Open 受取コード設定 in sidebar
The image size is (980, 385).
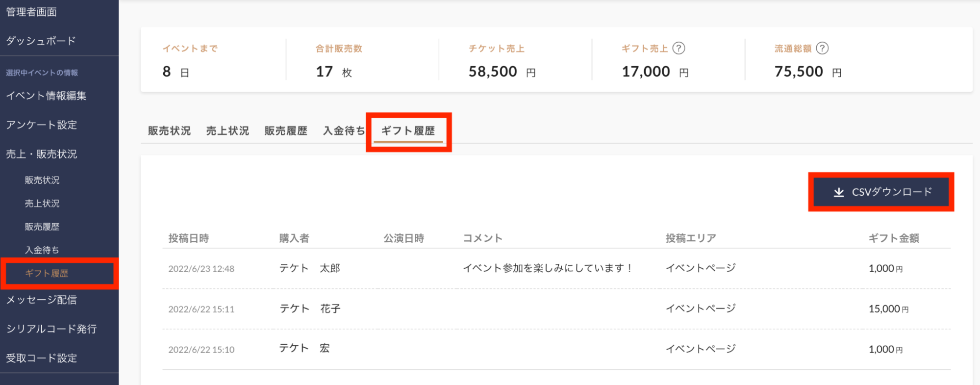pyautogui.click(x=42, y=358)
